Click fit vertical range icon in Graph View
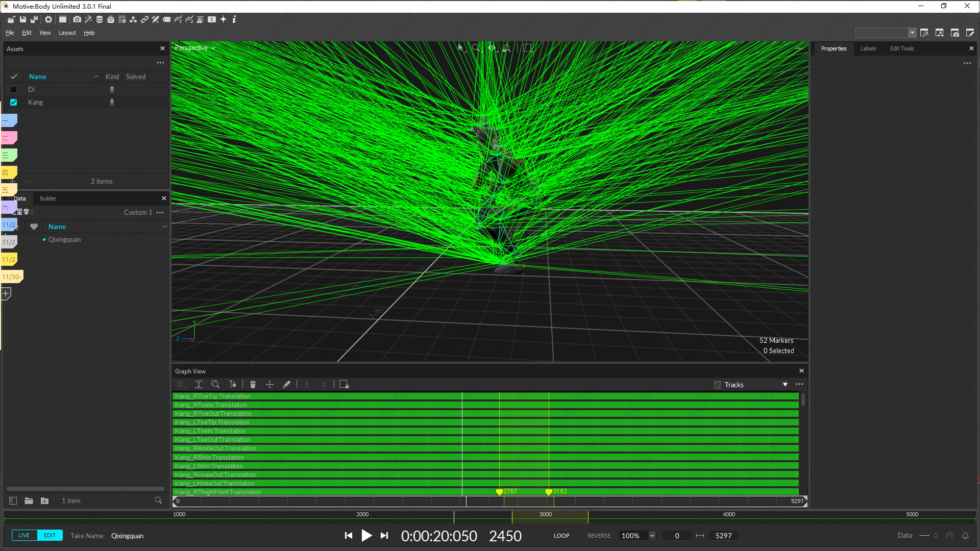The image size is (980, 551). point(199,385)
